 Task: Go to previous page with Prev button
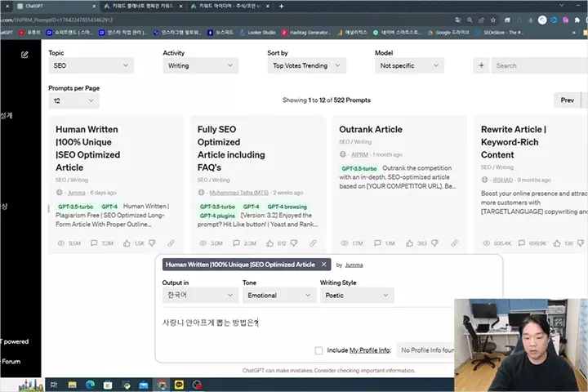[x=567, y=100]
